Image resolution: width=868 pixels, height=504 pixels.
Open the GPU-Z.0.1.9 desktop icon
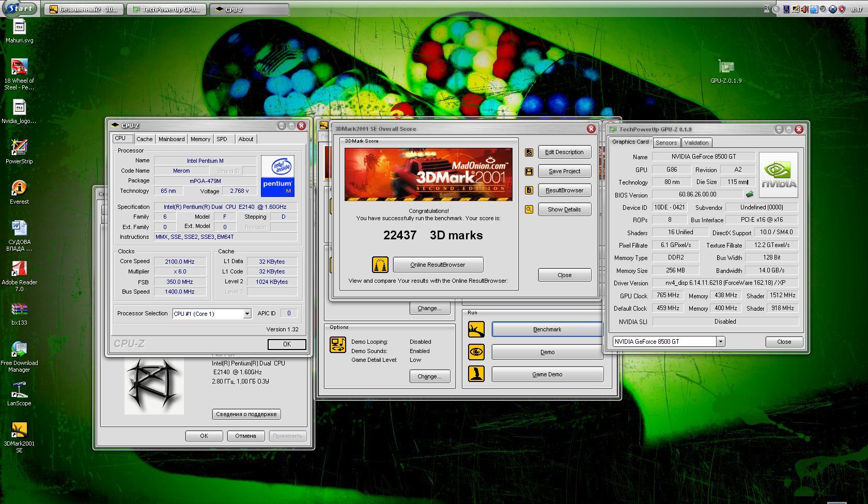(726, 71)
